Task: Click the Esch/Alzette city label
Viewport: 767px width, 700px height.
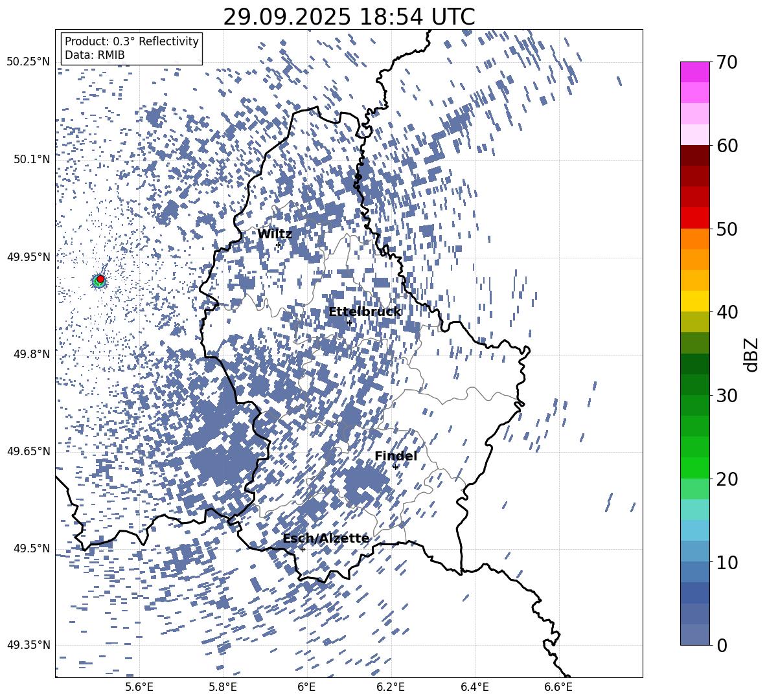Action: (326, 539)
